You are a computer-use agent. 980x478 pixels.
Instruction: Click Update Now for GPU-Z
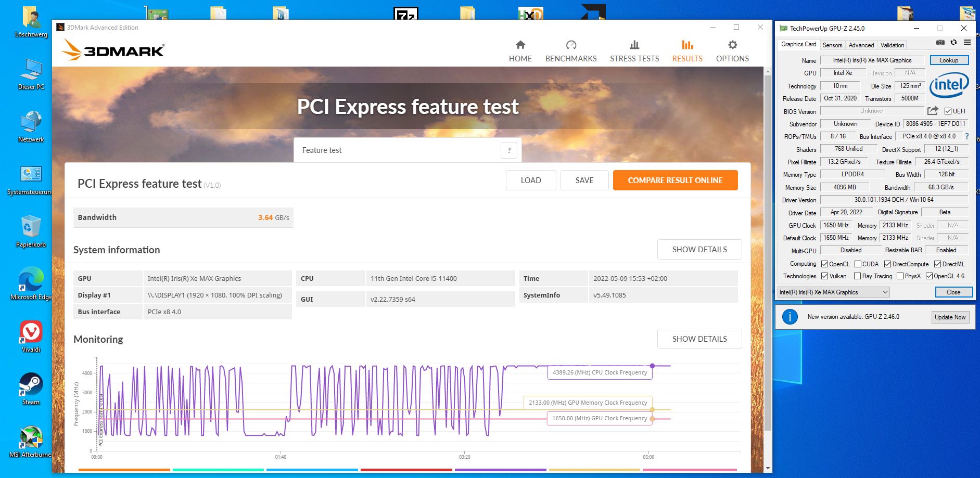point(950,317)
